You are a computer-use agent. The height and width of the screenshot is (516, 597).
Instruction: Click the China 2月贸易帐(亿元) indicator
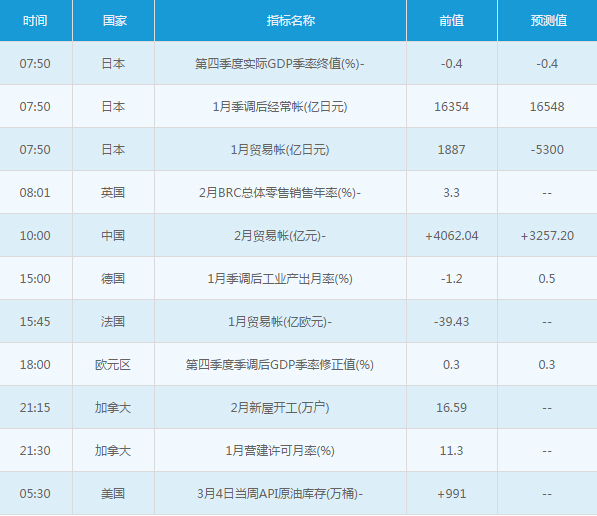pos(280,236)
